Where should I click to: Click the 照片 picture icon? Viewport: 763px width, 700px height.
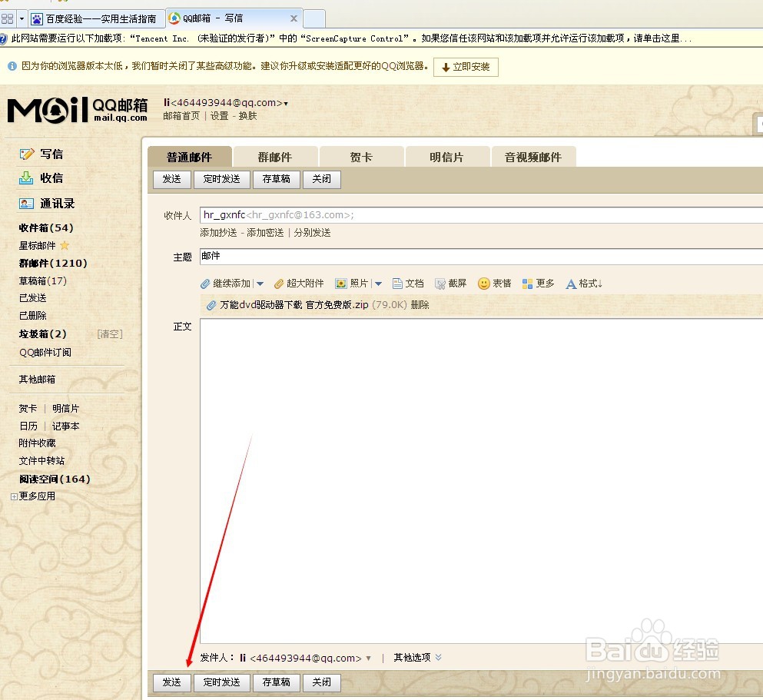click(x=341, y=284)
